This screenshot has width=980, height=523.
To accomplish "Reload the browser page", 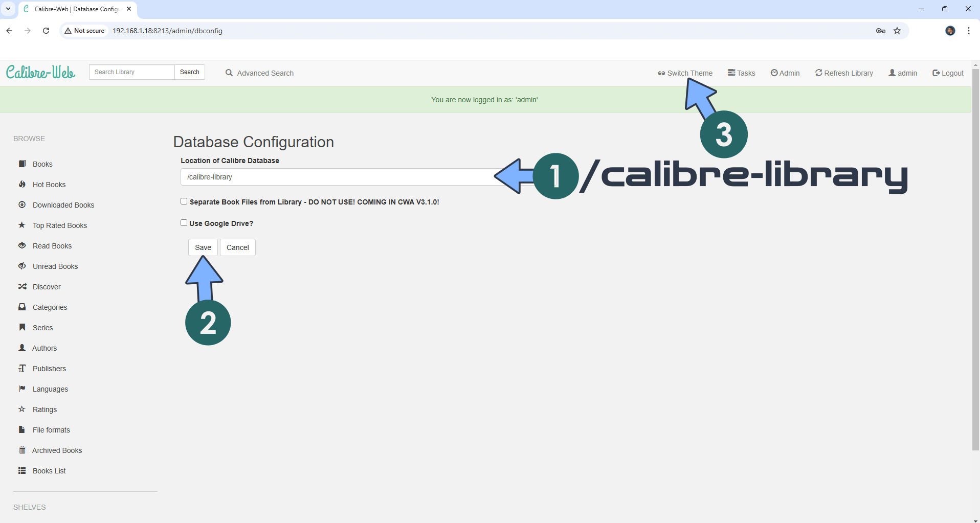I will (x=46, y=31).
